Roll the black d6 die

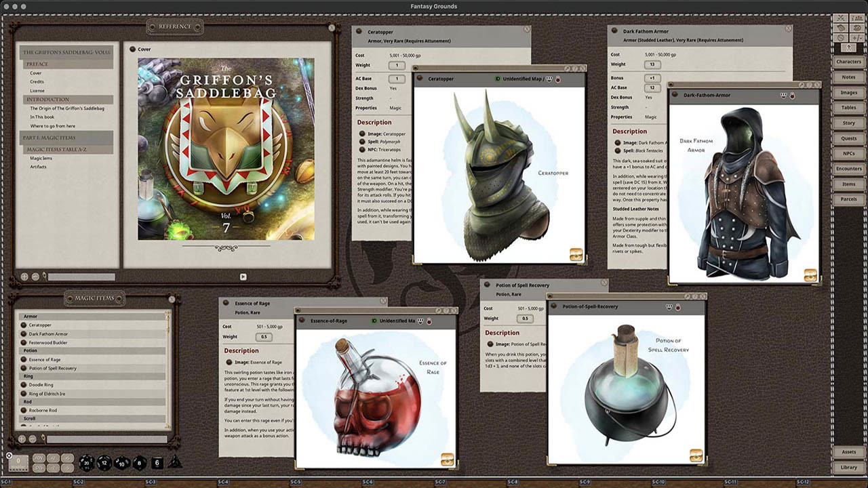156,462
